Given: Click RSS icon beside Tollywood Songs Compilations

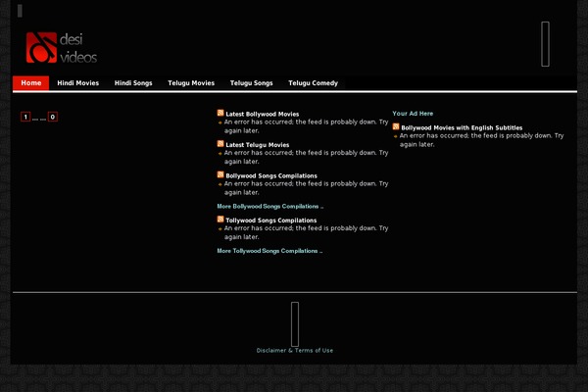Looking at the screenshot, I should [x=220, y=220].
